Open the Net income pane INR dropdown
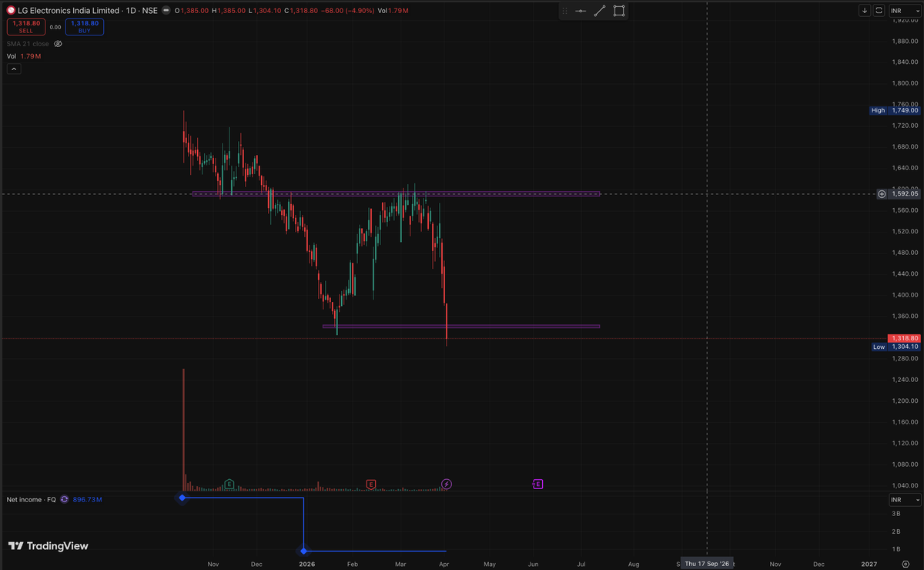This screenshot has height=570, width=924. [905, 500]
